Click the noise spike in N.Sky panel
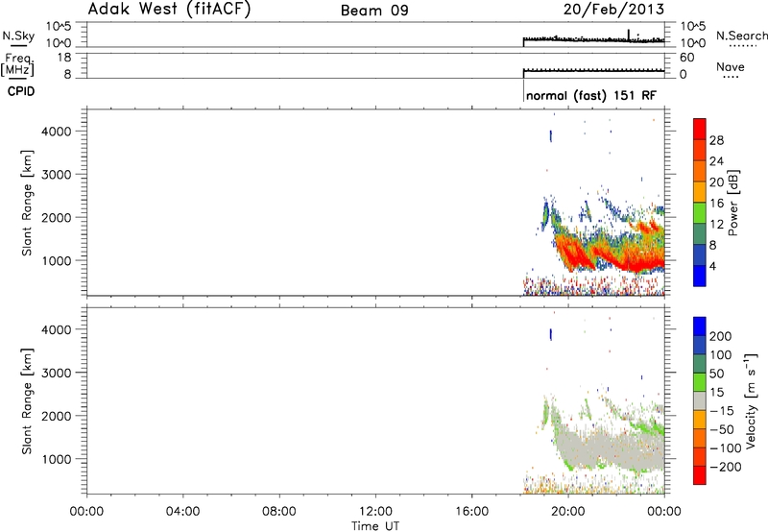 629,35
